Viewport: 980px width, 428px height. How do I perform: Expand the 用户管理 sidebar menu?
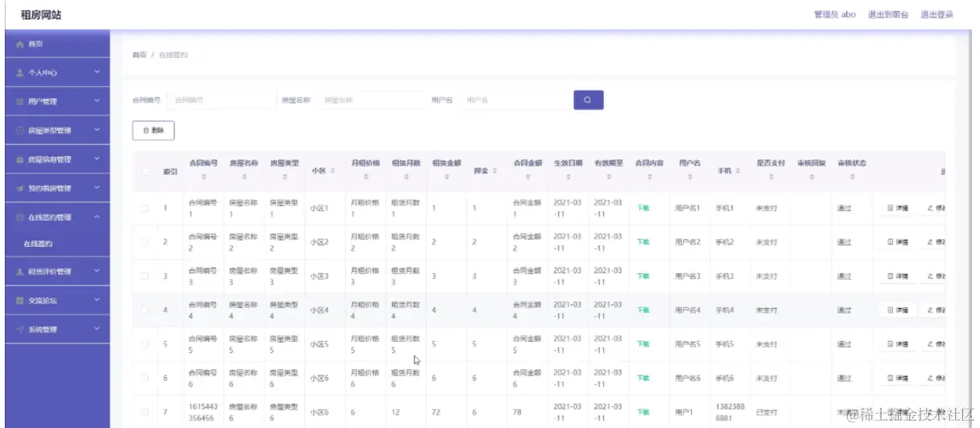55,102
